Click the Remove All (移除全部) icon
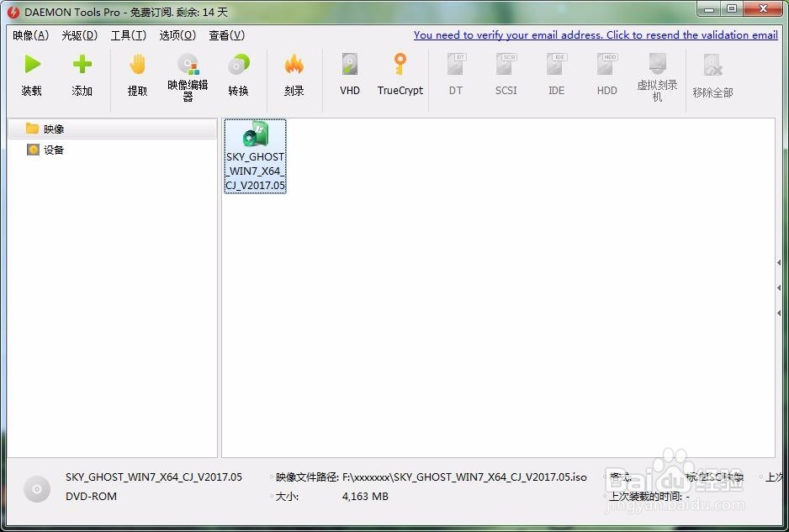789x532 pixels. (712, 66)
